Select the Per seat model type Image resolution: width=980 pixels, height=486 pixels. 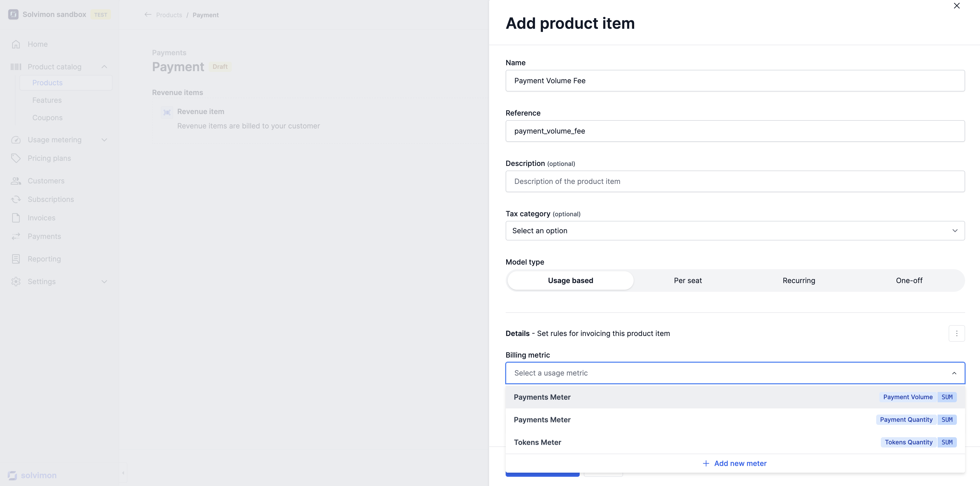[x=687, y=281]
